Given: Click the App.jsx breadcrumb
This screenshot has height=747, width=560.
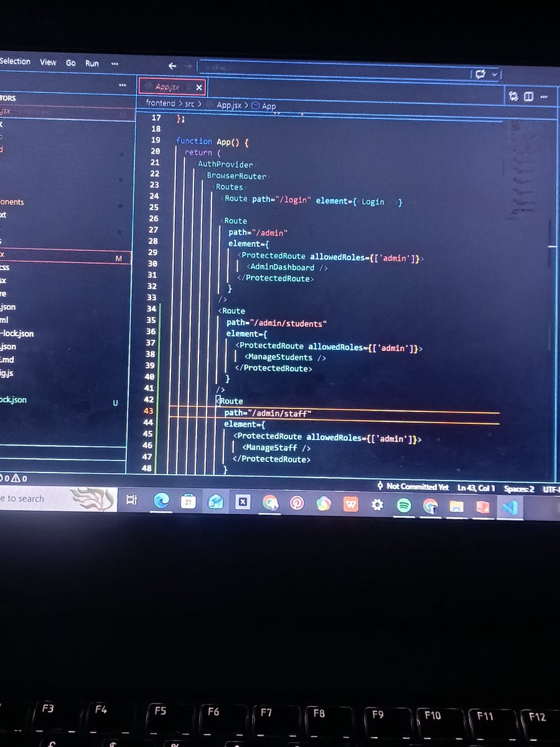Looking at the screenshot, I should 228,105.
